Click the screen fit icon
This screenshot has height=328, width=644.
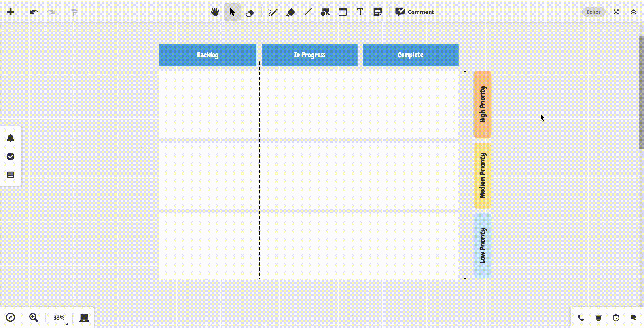tap(84, 318)
